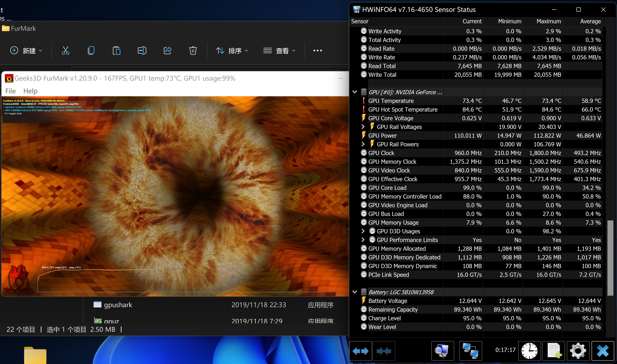Click the GPU Hot Spot Temperature thermometer icon
617x364 pixels.
[364, 109]
